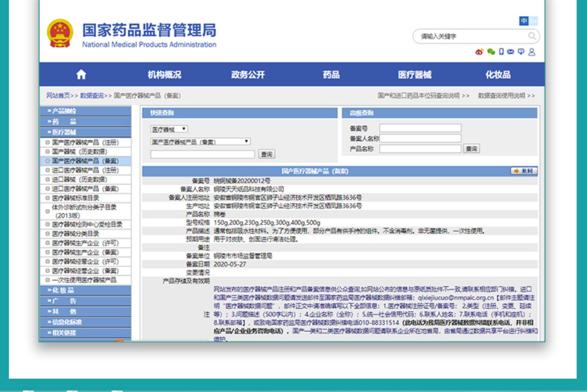Focus the 备案号 input field

420,128
